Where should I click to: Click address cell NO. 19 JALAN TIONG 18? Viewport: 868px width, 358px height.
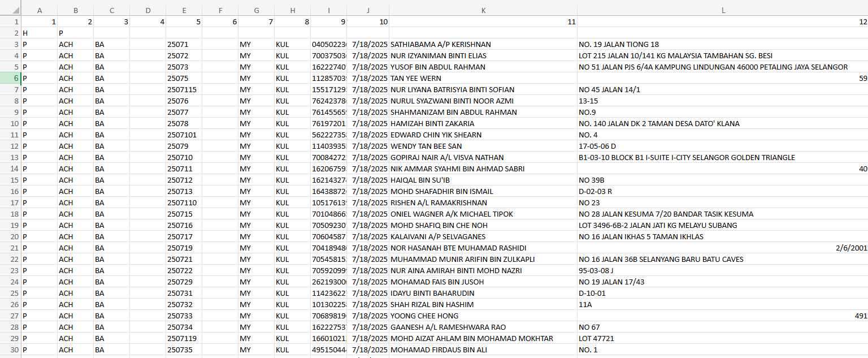pos(723,44)
